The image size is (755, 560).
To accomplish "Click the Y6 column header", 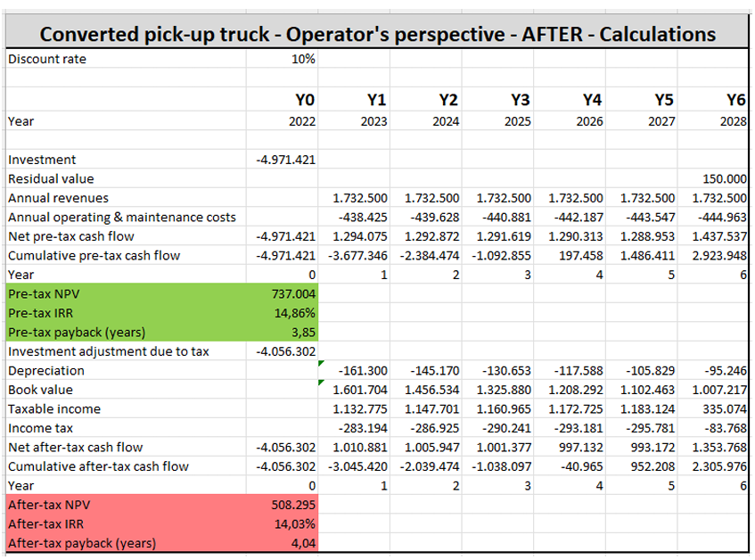I will click(735, 100).
